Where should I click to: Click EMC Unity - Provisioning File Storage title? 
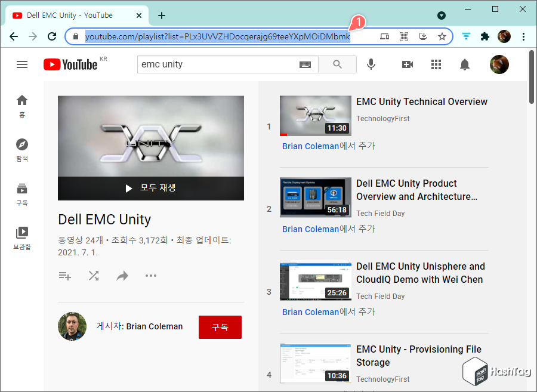tap(418, 356)
